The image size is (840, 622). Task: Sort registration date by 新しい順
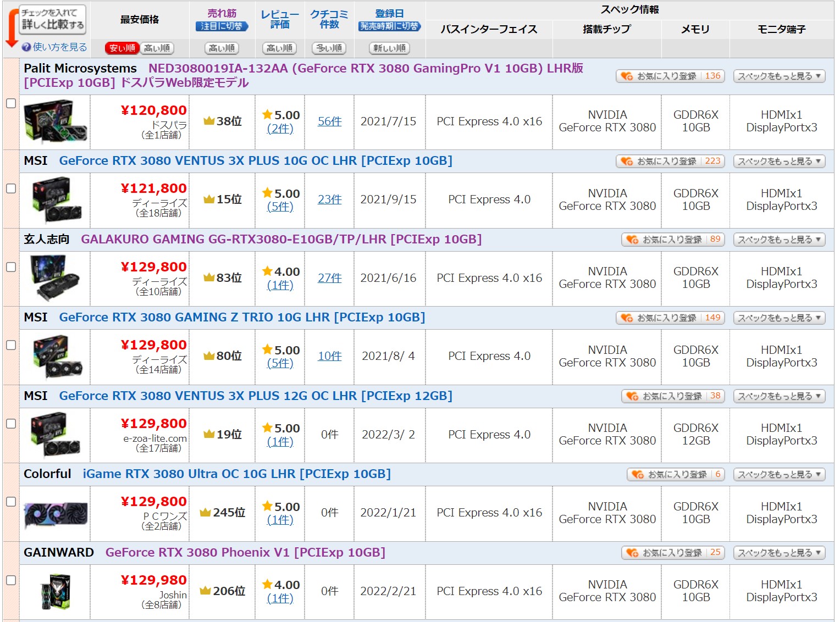coord(390,48)
